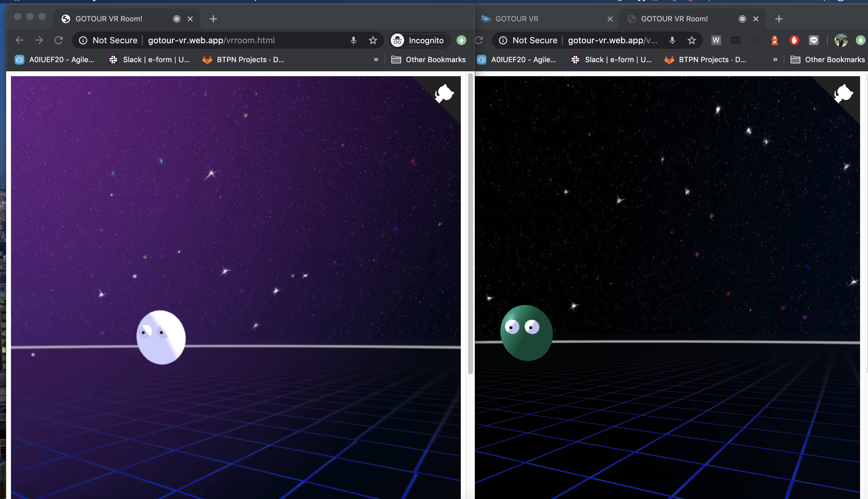Click the left window vertical scrollbar

(x=470, y=223)
